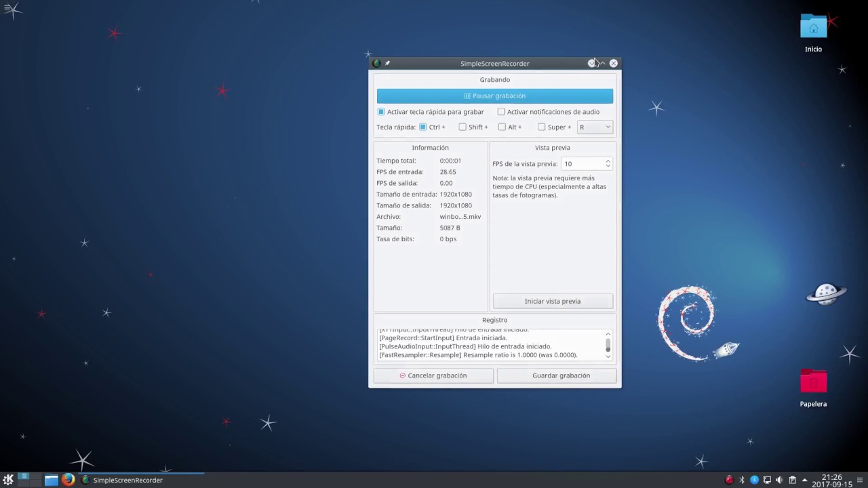Uncheck the Ctrl + hotkey modifier
The height and width of the screenshot is (488, 868).
point(422,127)
